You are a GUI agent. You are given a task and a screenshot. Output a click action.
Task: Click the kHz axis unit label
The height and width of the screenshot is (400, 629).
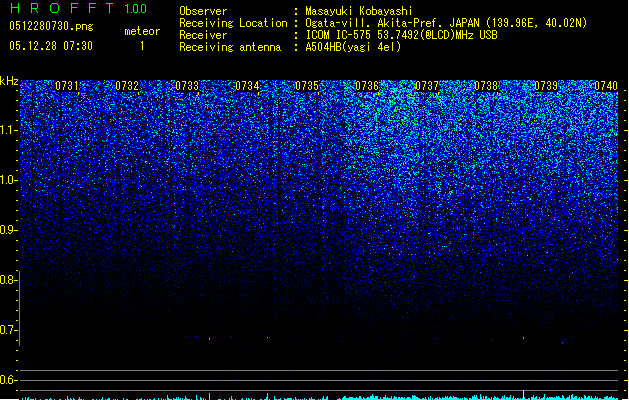(9, 81)
